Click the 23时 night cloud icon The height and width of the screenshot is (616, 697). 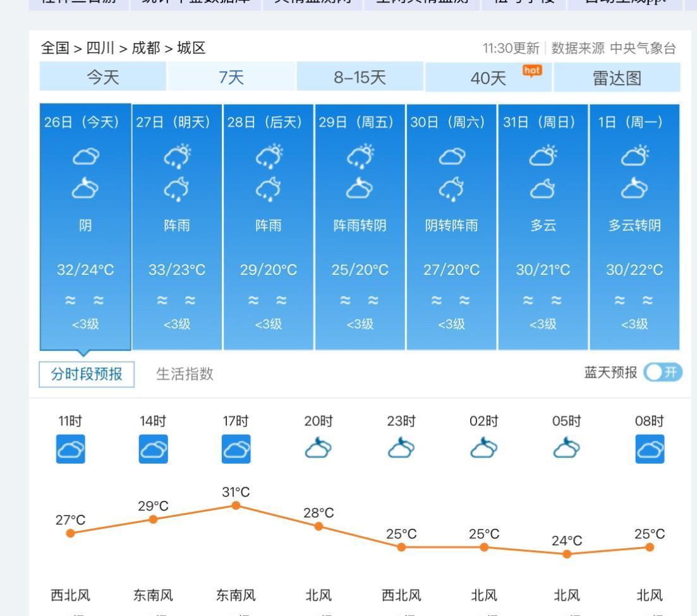[x=401, y=449]
